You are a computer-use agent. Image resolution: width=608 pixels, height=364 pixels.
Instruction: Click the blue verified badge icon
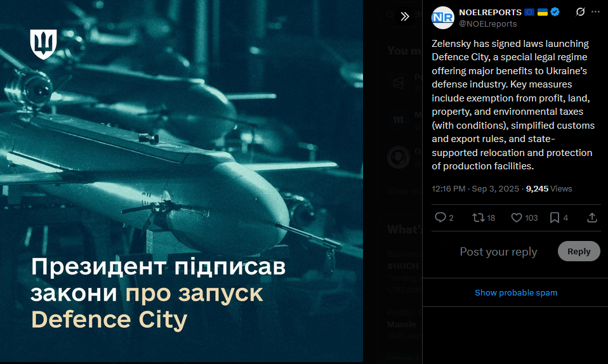(555, 12)
